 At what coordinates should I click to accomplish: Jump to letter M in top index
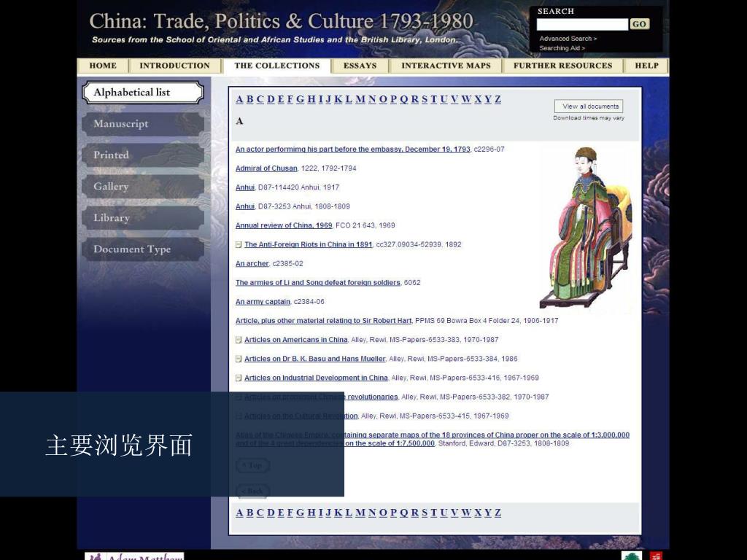tap(360, 99)
